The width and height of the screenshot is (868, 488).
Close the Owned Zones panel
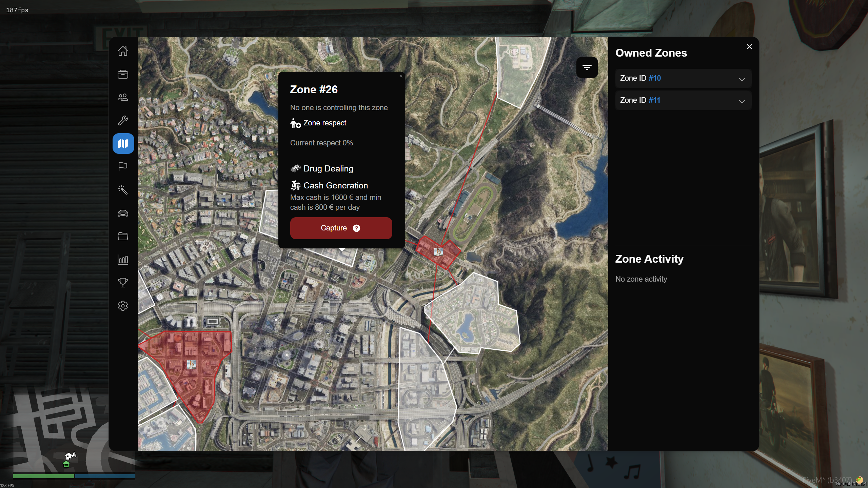pyautogui.click(x=749, y=46)
